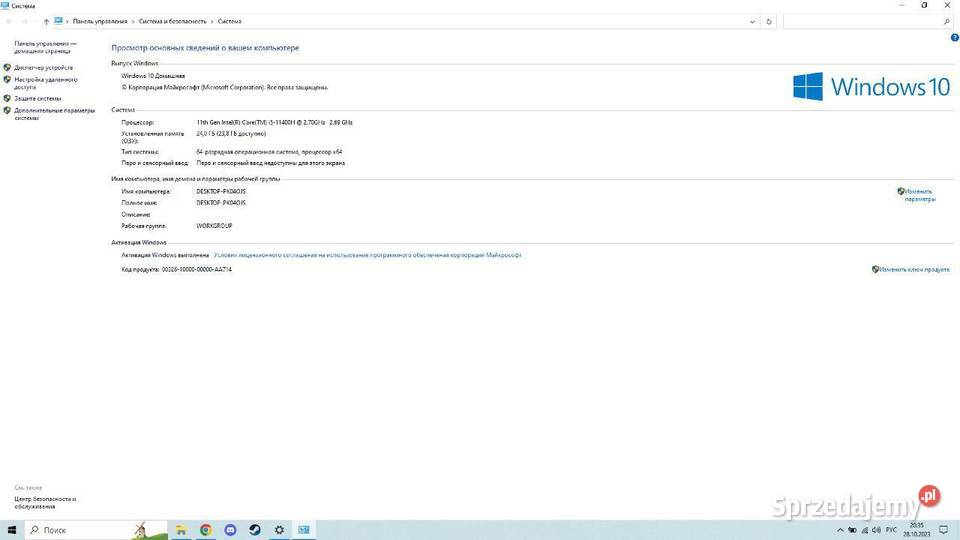Open the Windows Start menu
Image resolution: width=960 pixels, height=540 pixels.
coord(12,530)
